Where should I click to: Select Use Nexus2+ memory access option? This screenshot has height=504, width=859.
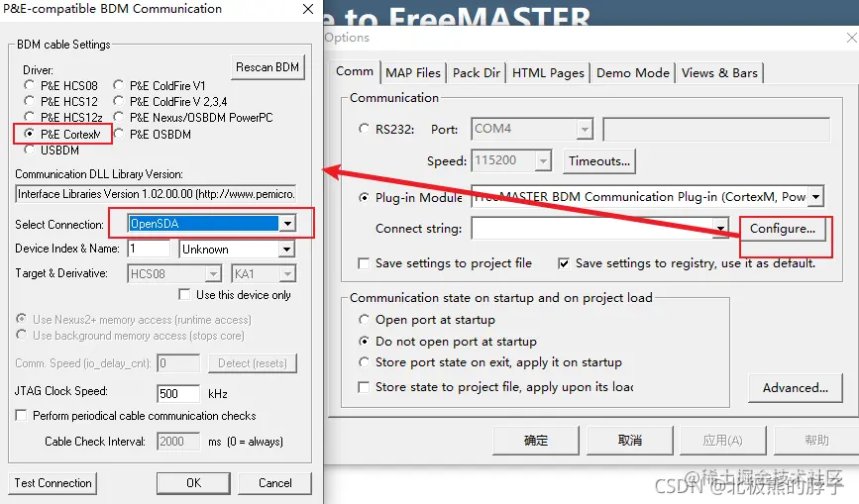pos(22,319)
